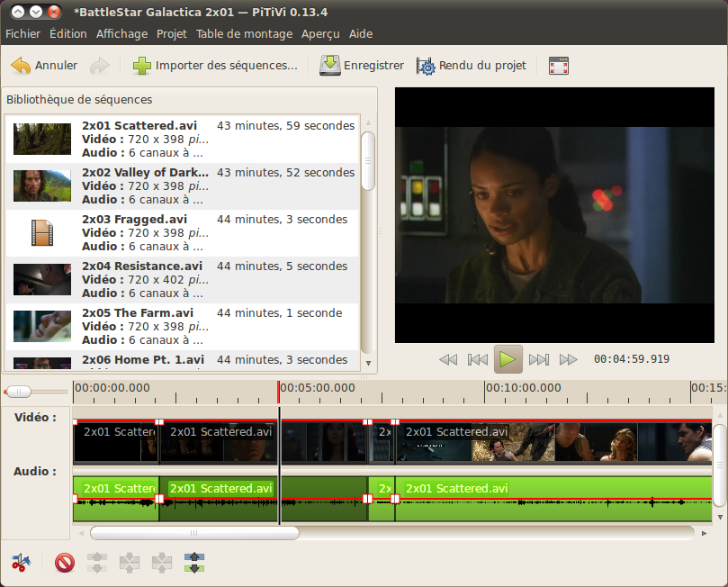Image resolution: width=728 pixels, height=587 pixels.
Task: Open the Affichage menu
Action: pyautogui.click(x=121, y=34)
